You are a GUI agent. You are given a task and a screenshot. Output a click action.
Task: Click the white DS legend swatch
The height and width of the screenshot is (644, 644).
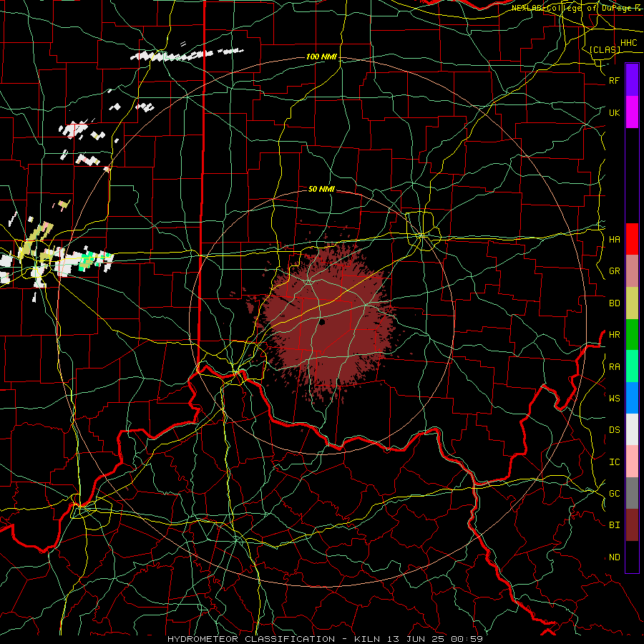point(632,429)
